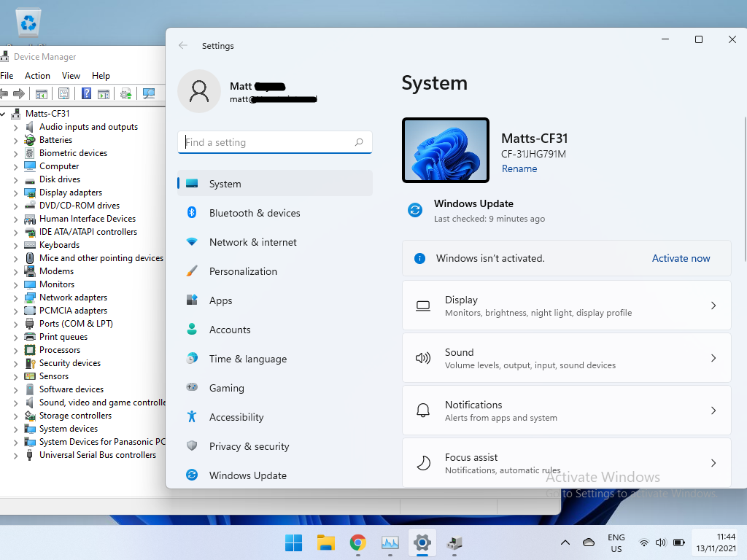Expand the Batteries node
Image resolution: width=747 pixels, height=560 pixels.
(16, 141)
